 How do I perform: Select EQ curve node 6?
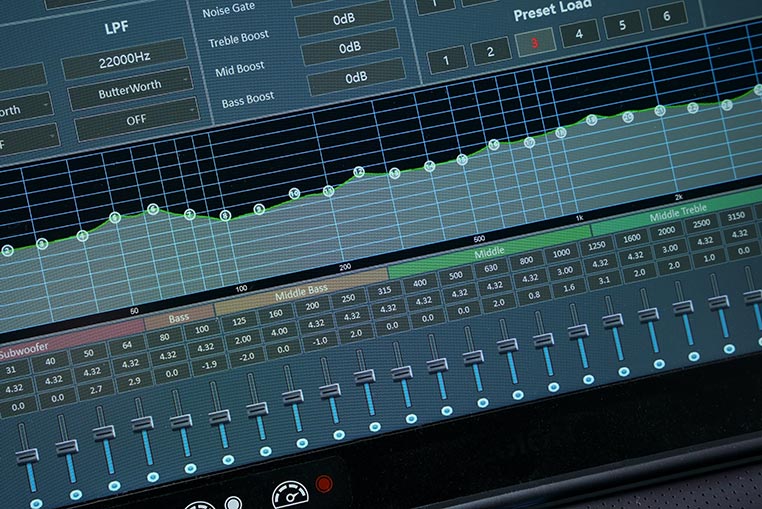coord(153,210)
